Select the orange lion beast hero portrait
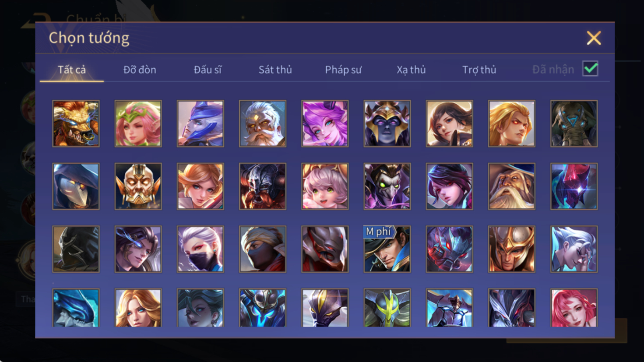 pyautogui.click(x=76, y=123)
